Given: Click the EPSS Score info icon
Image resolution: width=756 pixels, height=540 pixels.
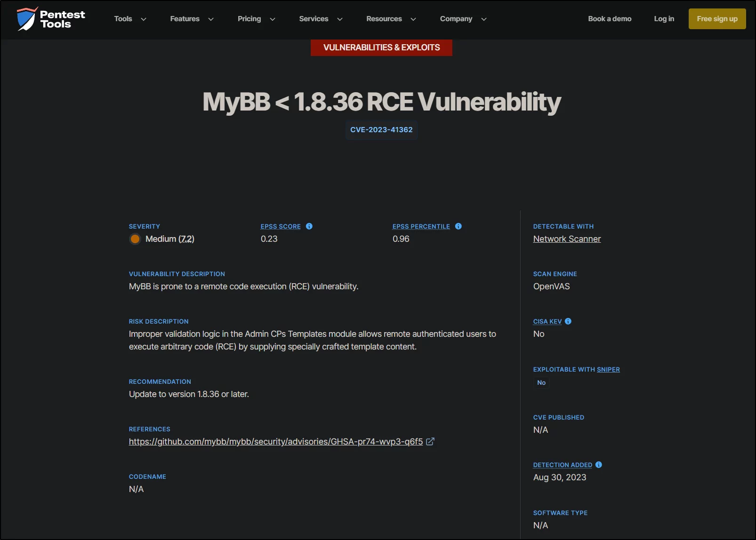Looking at the screenshot, I should (309, 226).
